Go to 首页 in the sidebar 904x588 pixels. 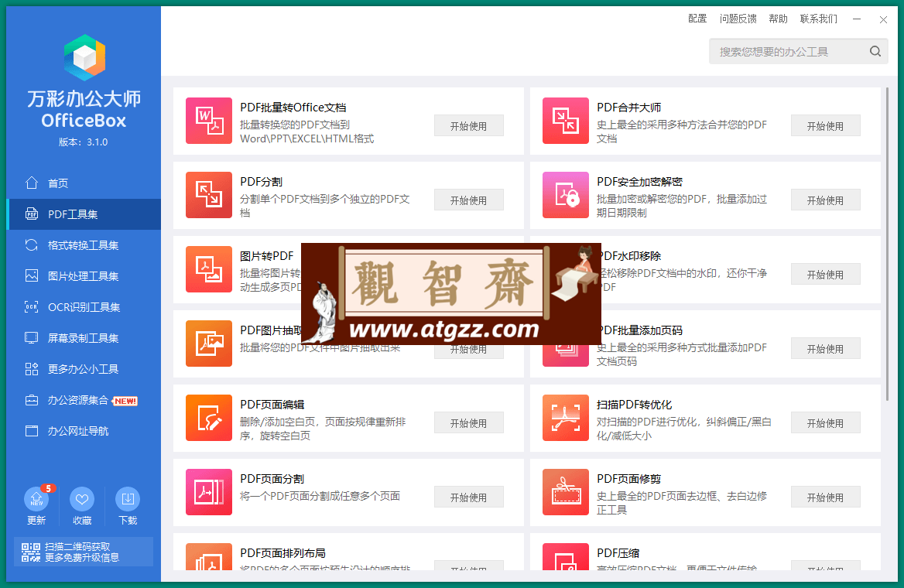84,183
